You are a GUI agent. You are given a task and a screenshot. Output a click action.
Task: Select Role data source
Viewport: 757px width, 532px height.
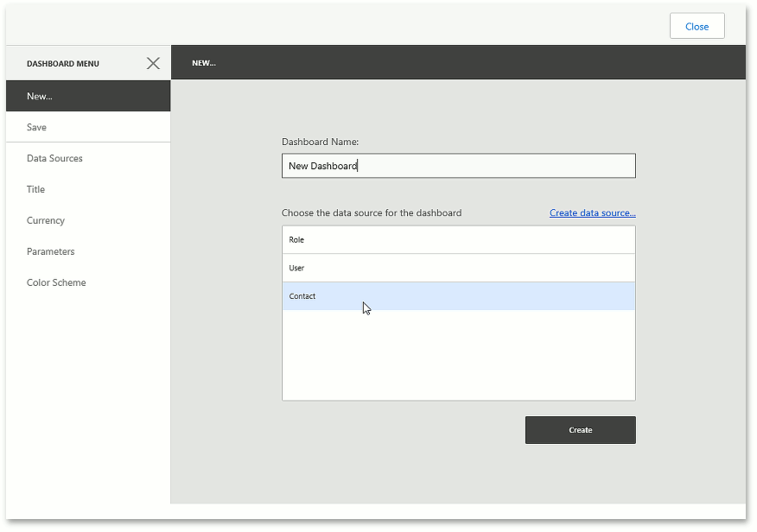tap(458, 240)
